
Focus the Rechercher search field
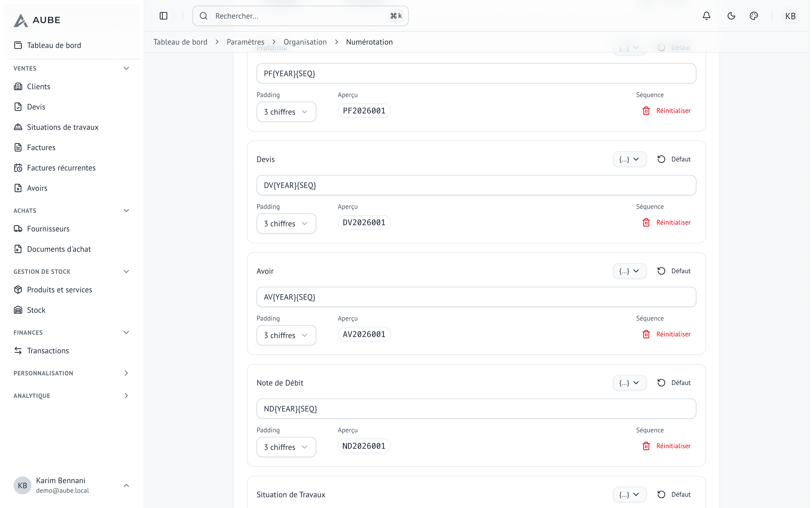[x=300, y=16]
